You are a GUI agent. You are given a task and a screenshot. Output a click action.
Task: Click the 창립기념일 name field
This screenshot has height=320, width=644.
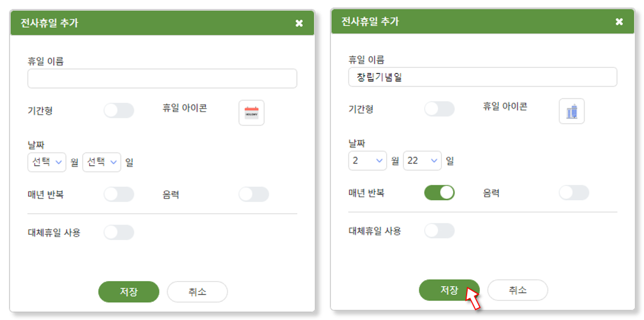pyautogui.click(x=483, y=77)
